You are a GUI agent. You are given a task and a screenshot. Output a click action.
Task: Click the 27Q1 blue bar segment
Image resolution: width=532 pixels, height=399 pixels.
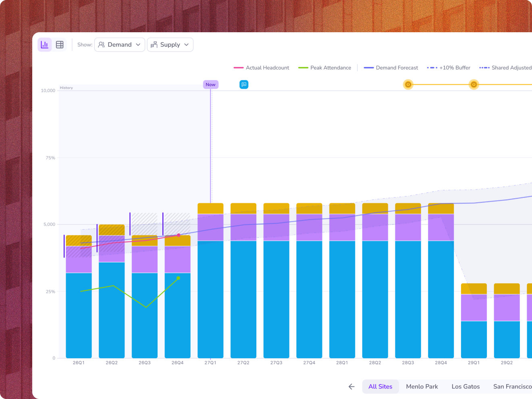pos(210,299)
